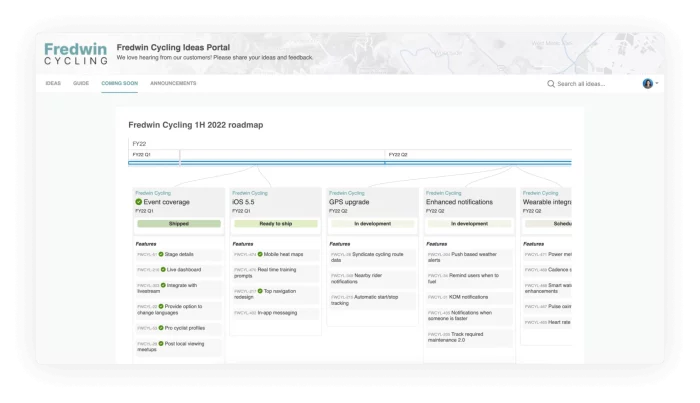The width and height of the screenshot is (700, 403).
Task: Click the green check beside Live dashboard
Action: [x=162, y=270]
